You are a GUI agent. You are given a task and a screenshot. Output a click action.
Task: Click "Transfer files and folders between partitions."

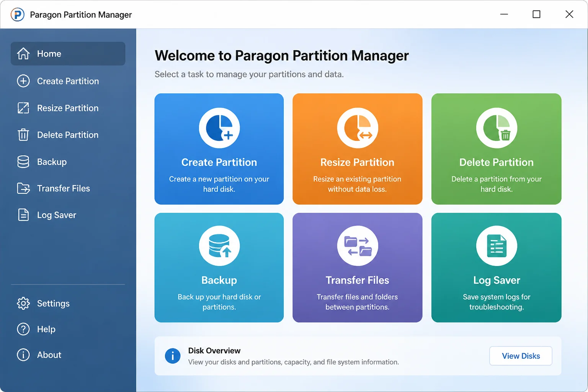[x=357, y=302]
